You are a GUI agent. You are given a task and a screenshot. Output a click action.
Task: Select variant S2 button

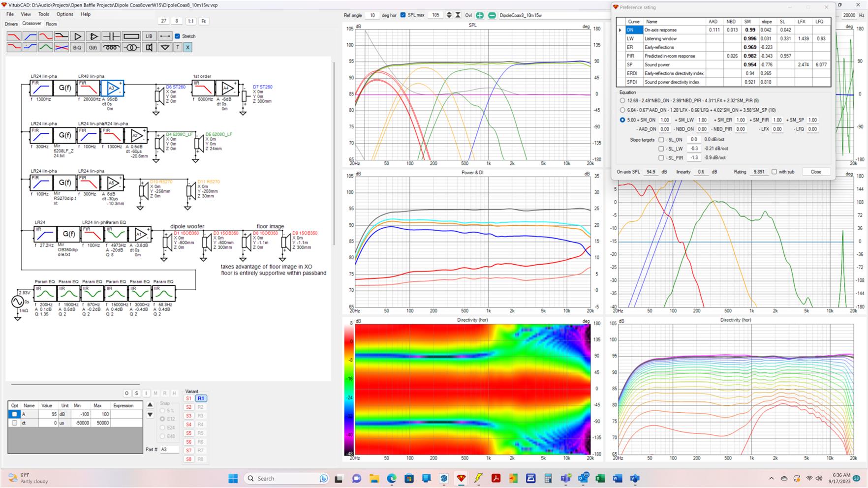tap(188, 407)
